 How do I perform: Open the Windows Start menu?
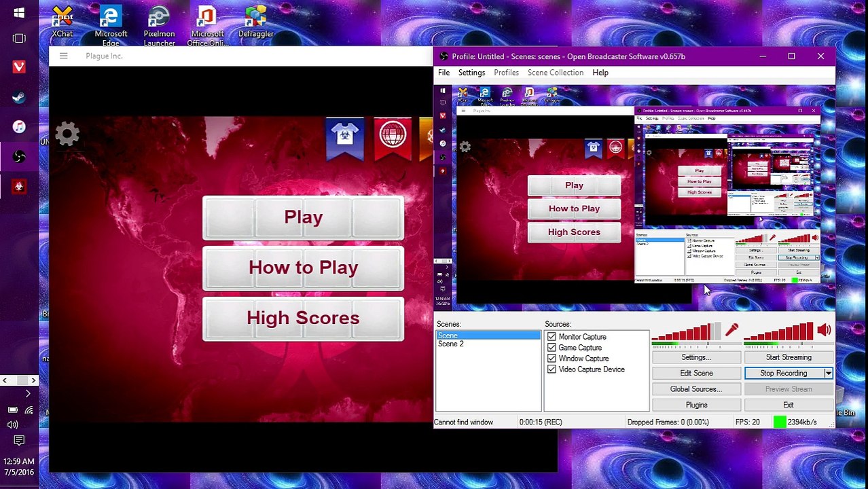click(19, 13)
